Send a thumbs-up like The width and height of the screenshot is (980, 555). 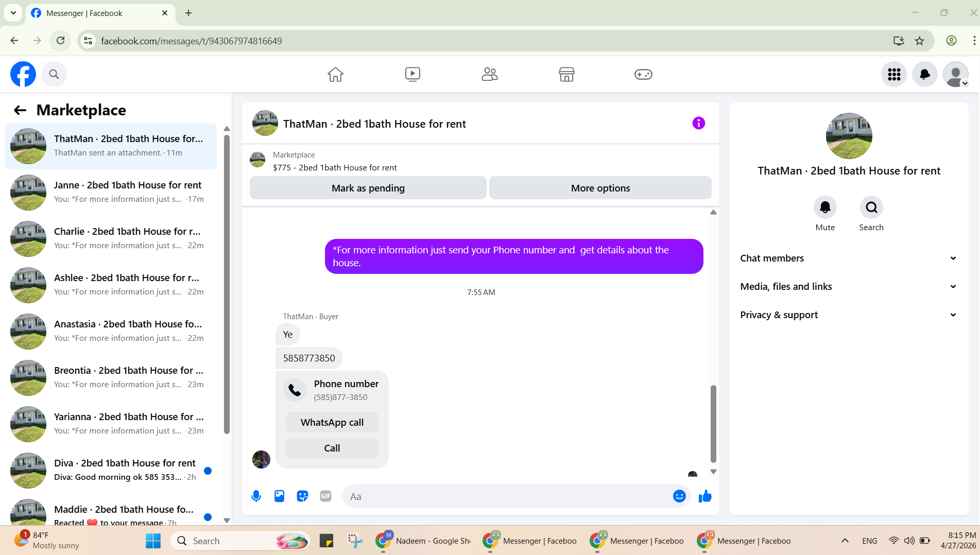[x=705, y=496]
